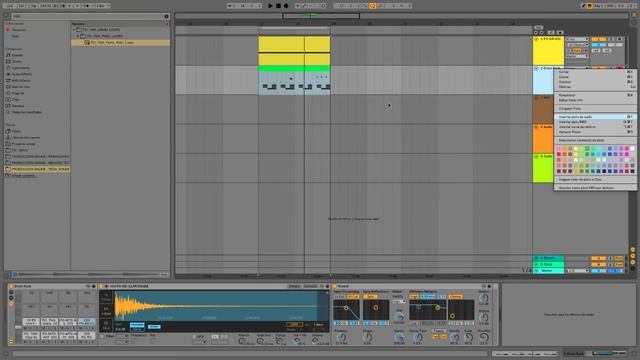The width and height of the screenshot is (640, 360).
Task: Solo track 1 with the S button
Action: pyautogui.click(x=611, y=39)
